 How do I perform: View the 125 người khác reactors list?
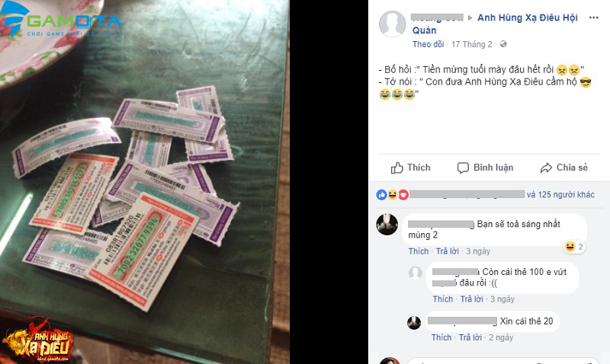point(560,195)
